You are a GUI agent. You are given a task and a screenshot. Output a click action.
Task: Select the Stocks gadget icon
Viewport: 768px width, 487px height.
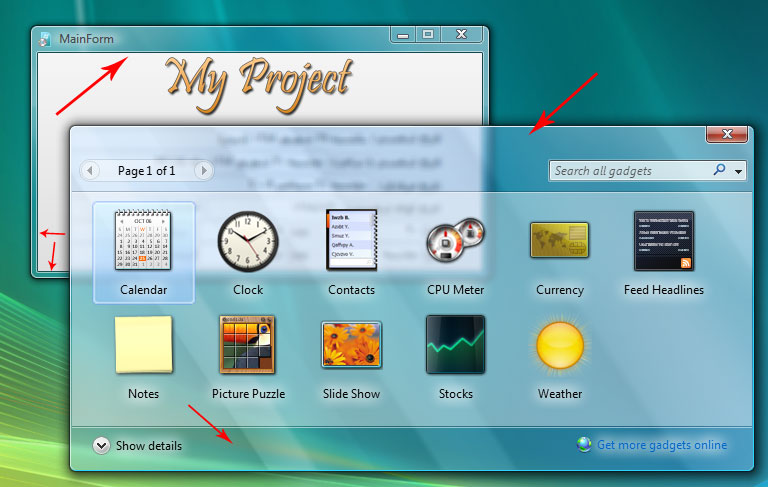[x=456, y=344]
